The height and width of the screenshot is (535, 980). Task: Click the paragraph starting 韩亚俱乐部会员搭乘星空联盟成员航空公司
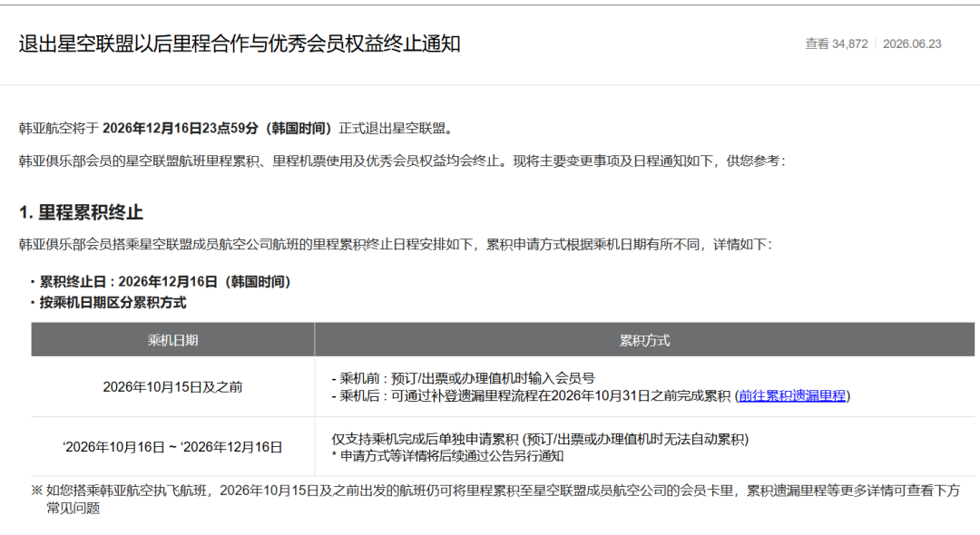395,245
